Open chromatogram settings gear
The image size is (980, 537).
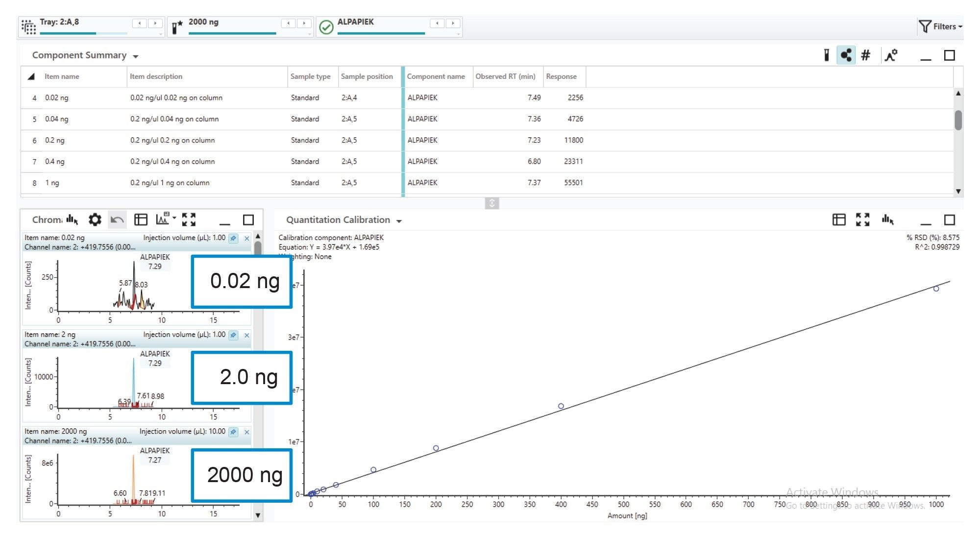tap(95, 220)
